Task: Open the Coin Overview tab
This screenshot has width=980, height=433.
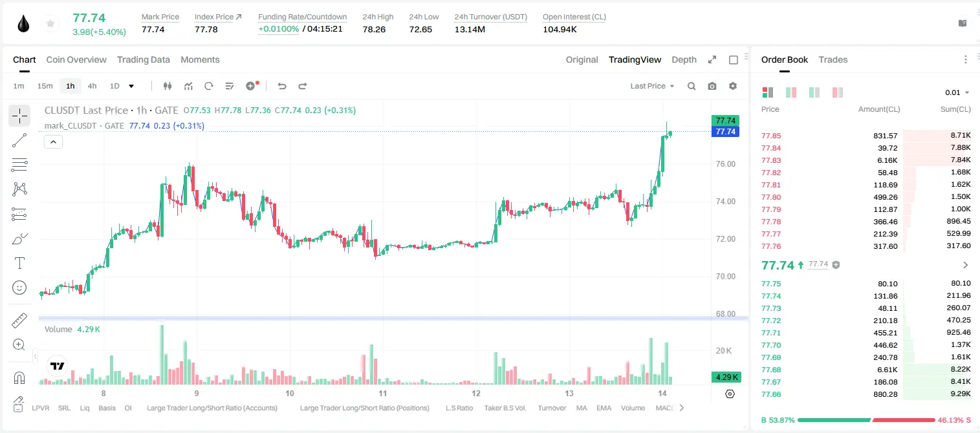Action: (76, 59)
